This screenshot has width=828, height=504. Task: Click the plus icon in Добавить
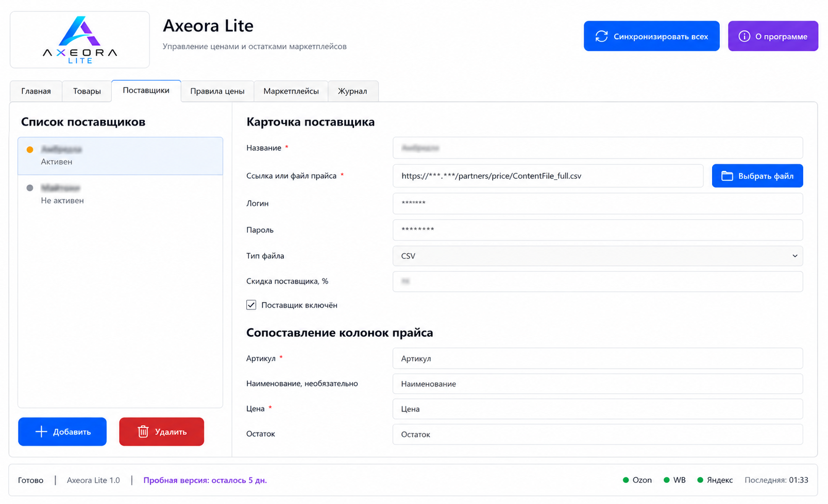[41, 431]
